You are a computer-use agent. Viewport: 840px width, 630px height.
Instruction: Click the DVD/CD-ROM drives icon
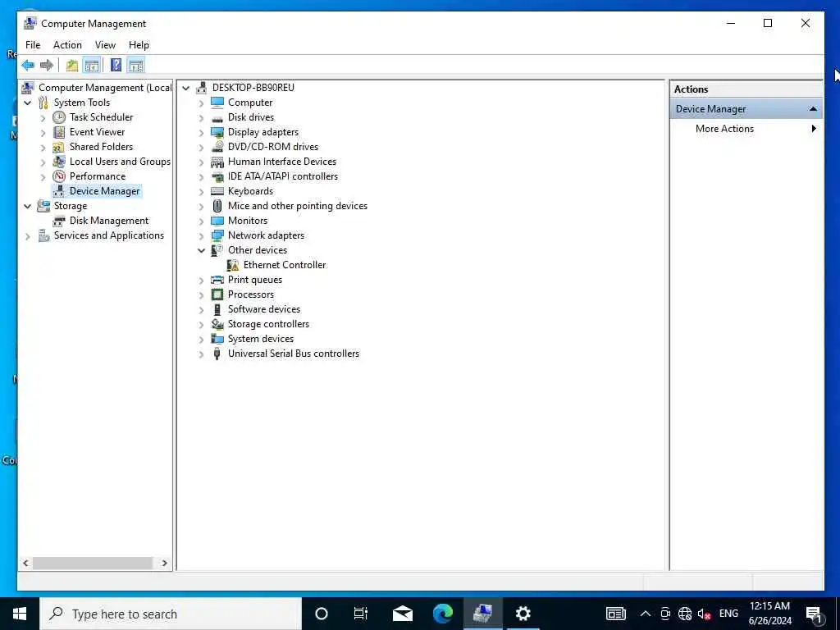coord(217,146)
